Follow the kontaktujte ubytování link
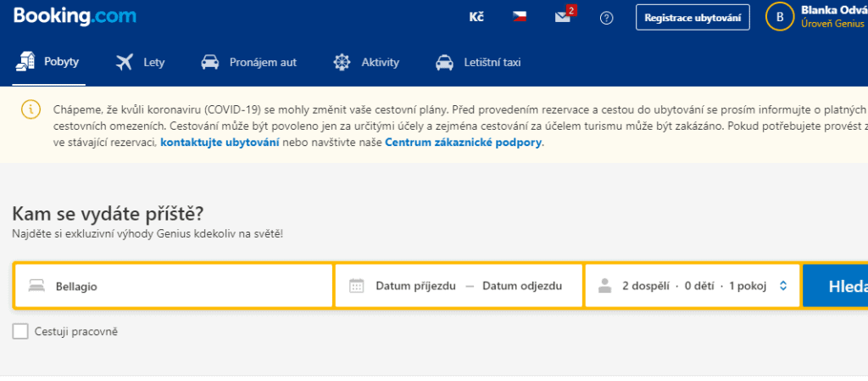The image size is (868, 381). click(220, 143)
